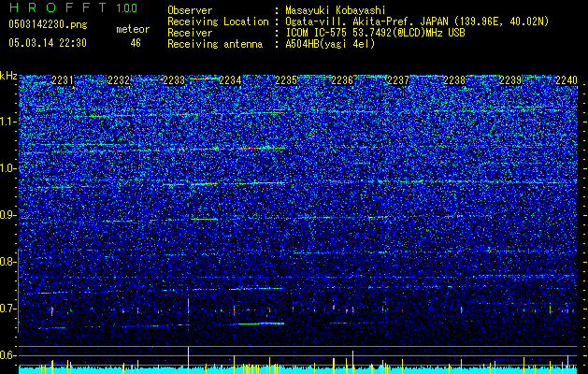This screenshot has height=374, width=588.
Task: Click the ICOM IC-575 receiver text
Action: pyautogui.click(x=375, y=33)
